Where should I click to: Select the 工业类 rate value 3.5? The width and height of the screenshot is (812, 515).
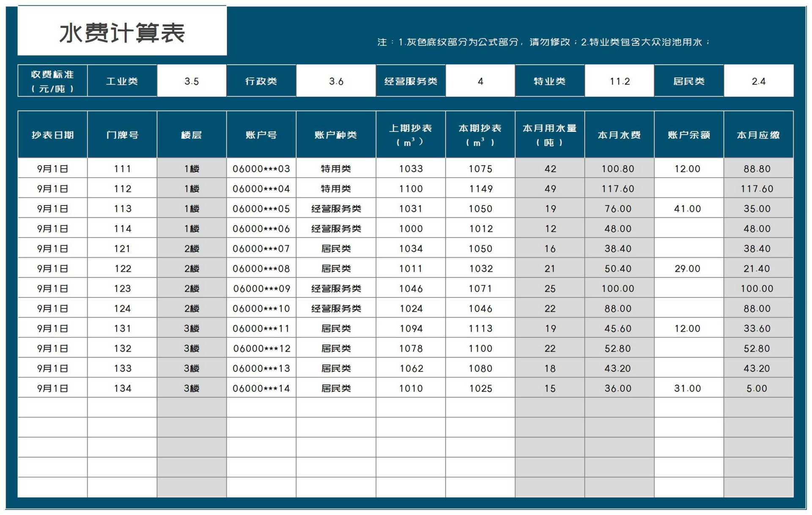(x=192, y=81)
